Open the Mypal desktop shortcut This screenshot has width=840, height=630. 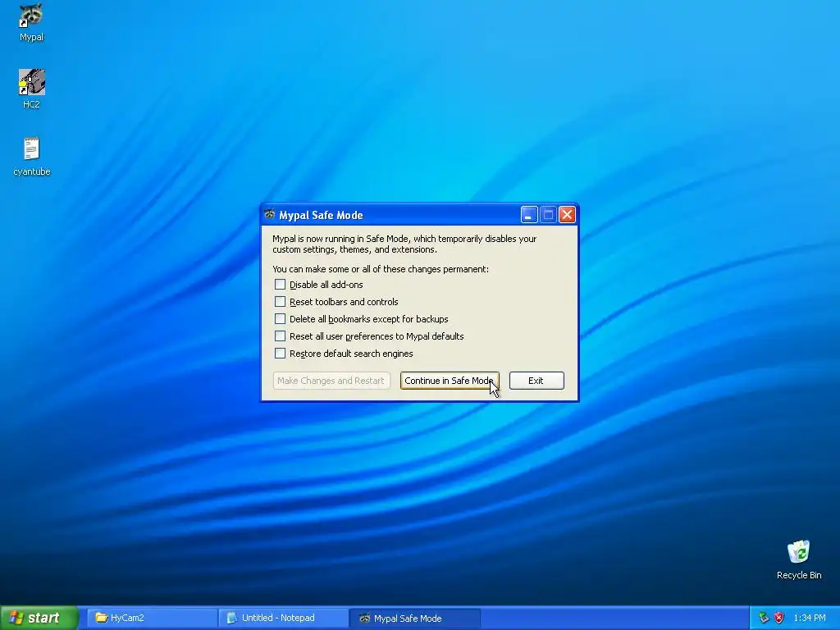tap(31, 21)
